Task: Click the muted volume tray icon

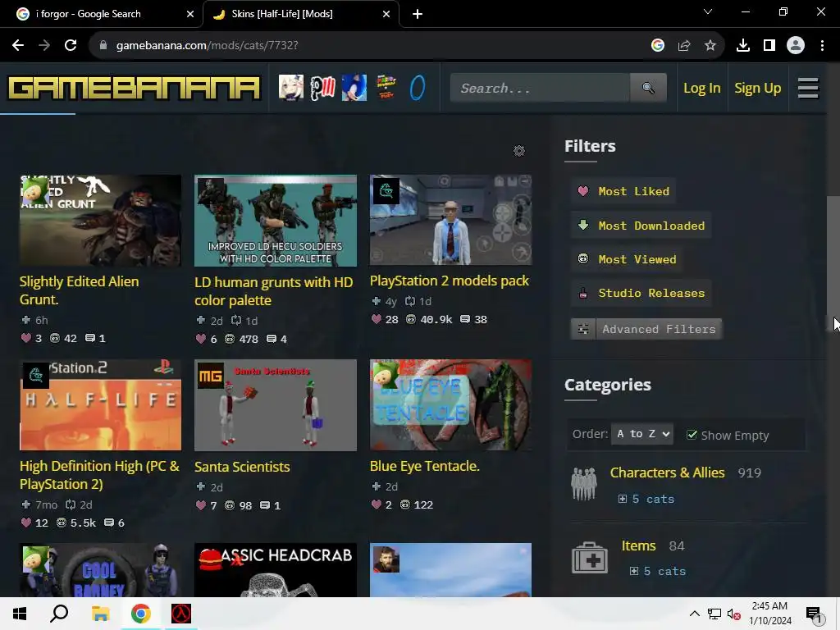Action: [733, 614]
